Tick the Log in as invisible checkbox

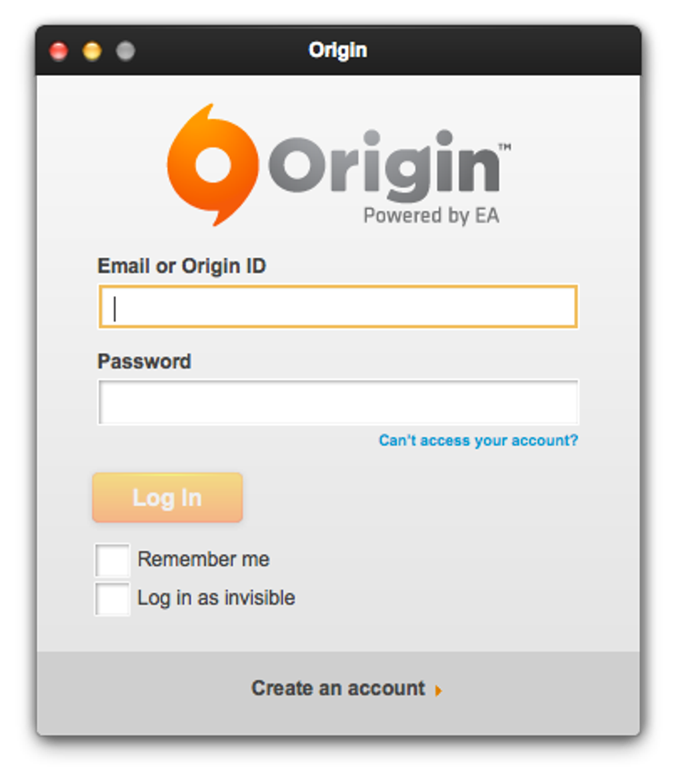click(x=113, y=599)
